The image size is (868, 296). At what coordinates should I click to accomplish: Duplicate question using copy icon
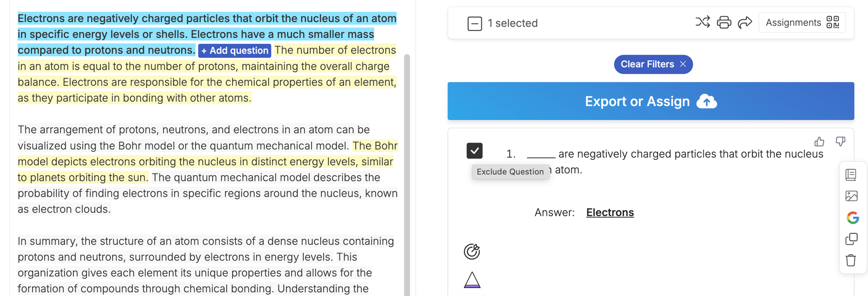[x=852, y=239]
